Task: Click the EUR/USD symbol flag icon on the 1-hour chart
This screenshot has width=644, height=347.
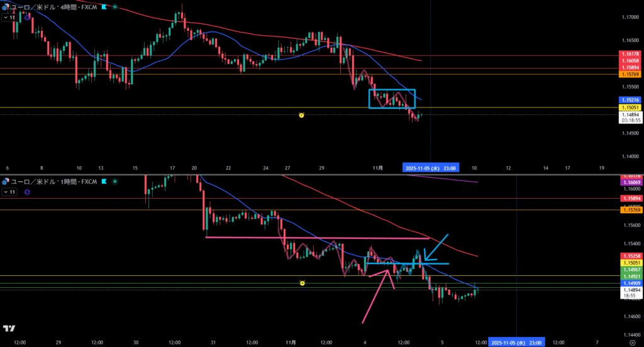Action: coord(5,182)
